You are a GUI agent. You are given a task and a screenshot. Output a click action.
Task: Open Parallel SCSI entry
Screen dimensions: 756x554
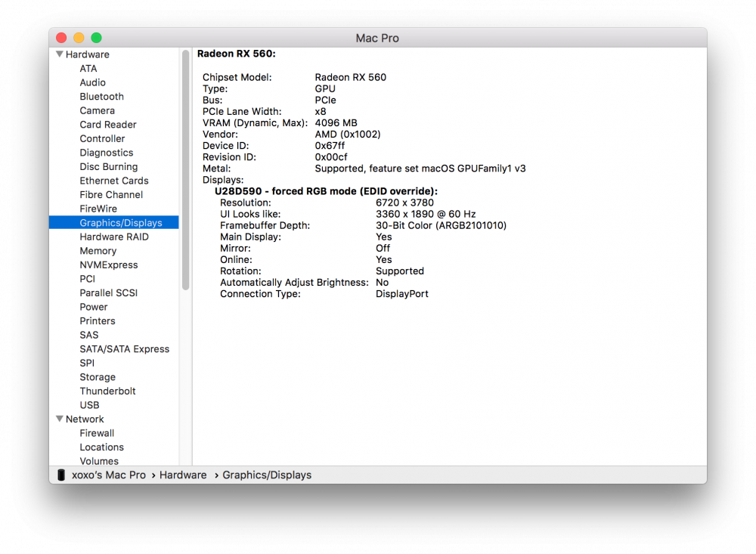click(x=108, y=292)
